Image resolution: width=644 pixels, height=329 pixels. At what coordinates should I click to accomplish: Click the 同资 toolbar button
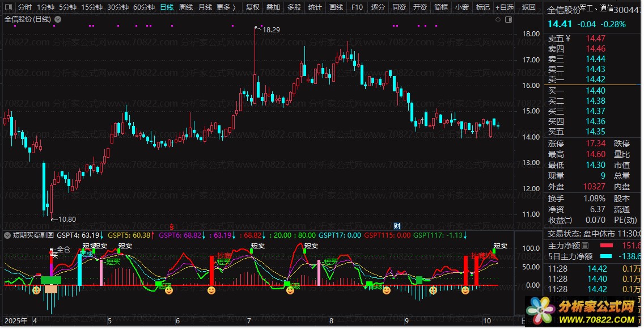pos(399,7)
